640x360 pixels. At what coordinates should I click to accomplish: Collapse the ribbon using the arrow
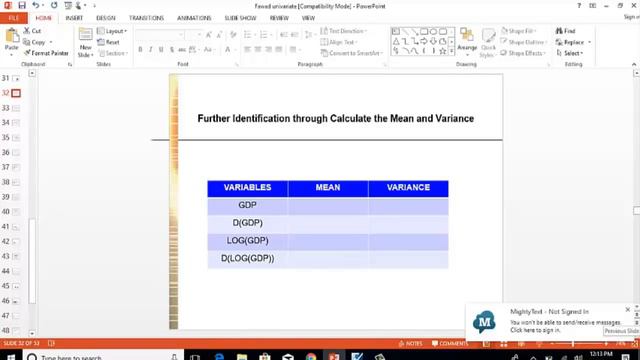tap(633, 64)
